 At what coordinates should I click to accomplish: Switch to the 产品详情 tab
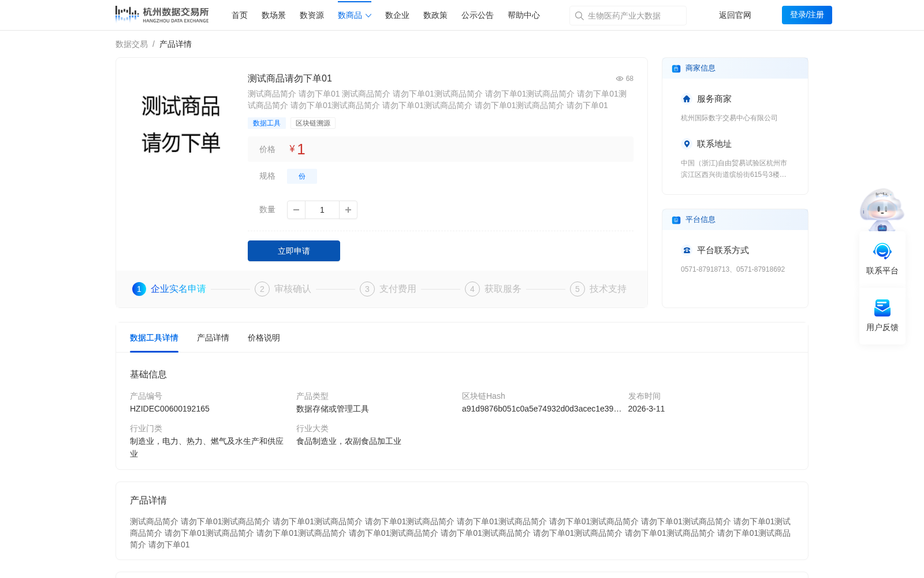click(x=213, y=338)
